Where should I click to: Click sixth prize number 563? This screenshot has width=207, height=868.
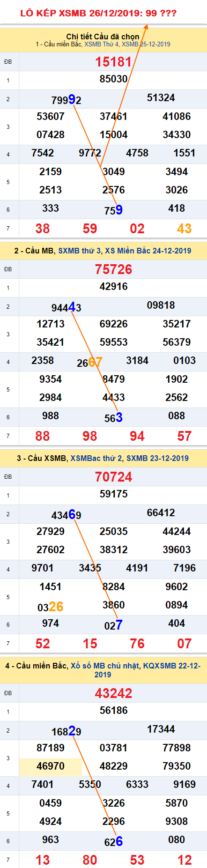tap(114, 417)
